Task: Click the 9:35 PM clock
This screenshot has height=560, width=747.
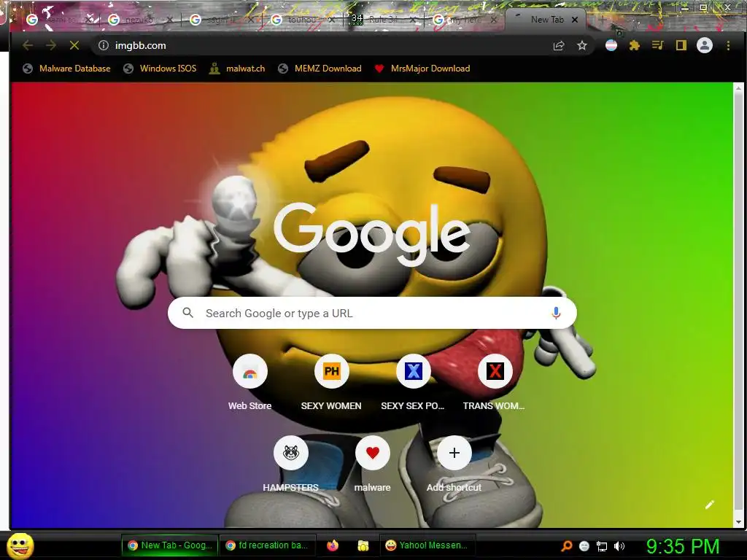Action: coord(683,546)
